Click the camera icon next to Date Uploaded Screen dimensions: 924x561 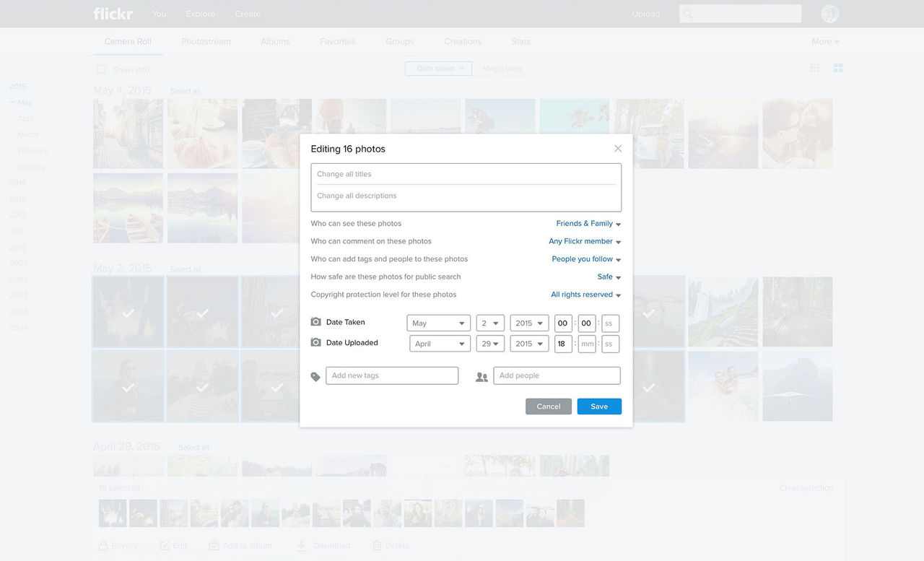click(315, 342)
